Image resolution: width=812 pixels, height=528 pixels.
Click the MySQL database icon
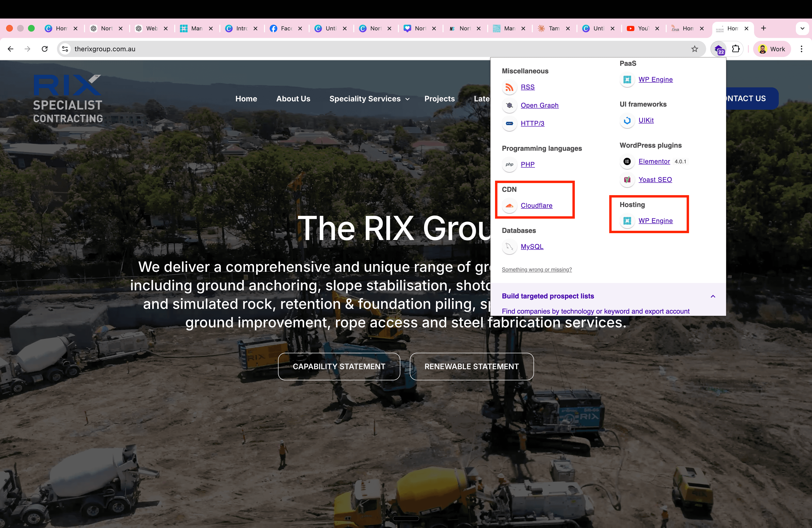click(509, 247)
